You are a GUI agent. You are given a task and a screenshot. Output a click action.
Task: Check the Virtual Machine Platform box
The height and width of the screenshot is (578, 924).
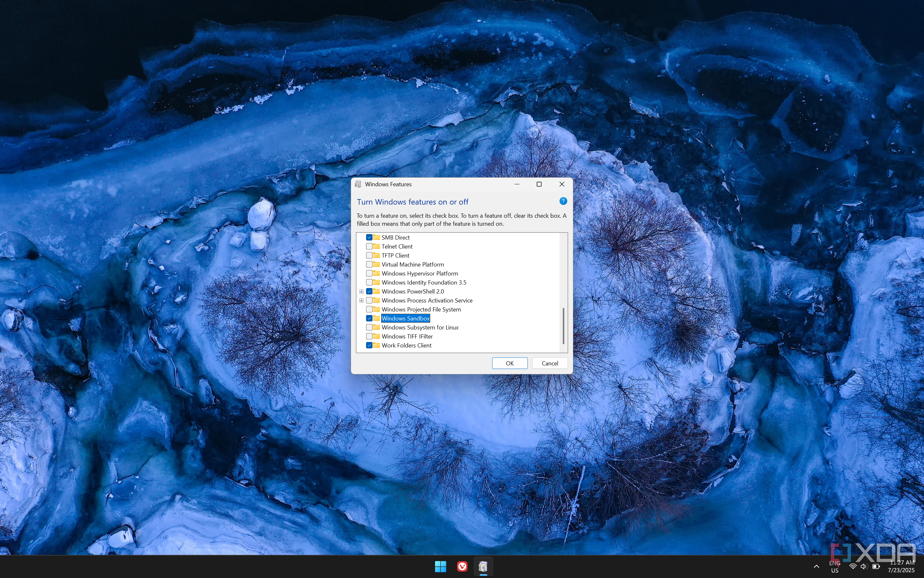pos(369,265)
